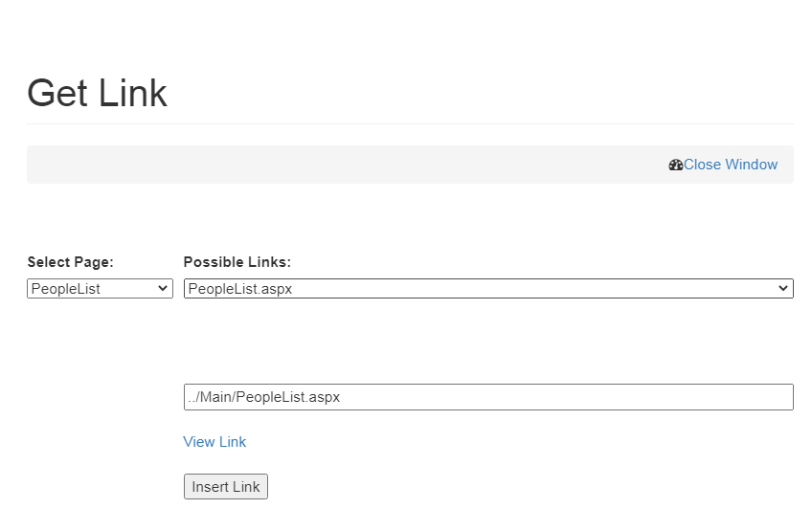Click the Possible Links: label
The image size is (812, 531).
pos(237,262)
